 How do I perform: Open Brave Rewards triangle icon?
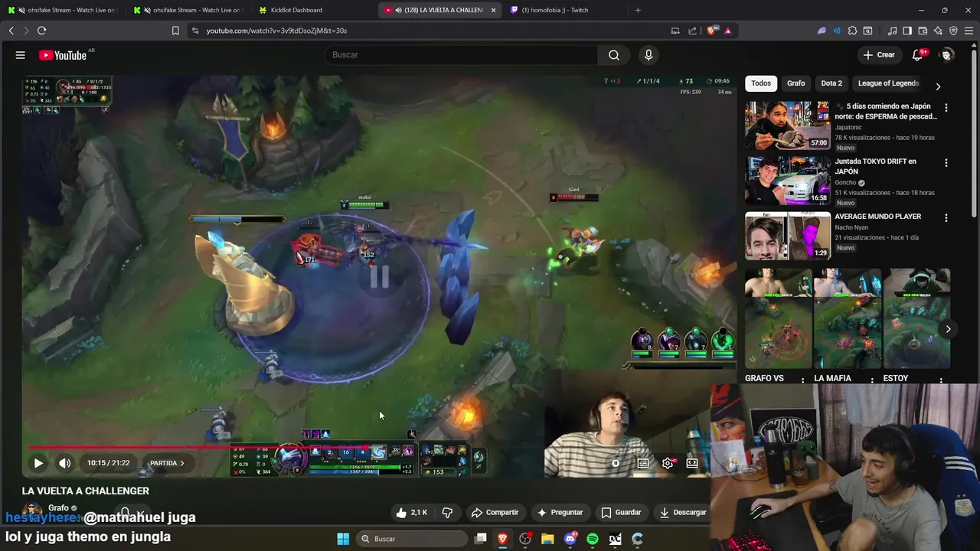[x=727, y=31]
